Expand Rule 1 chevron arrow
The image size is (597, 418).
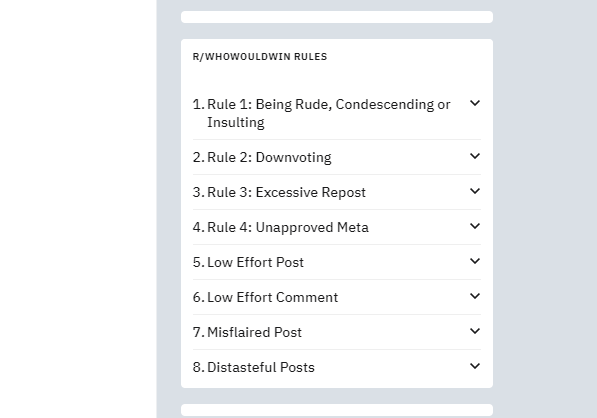pyautogui.click(x=475, y=103)
